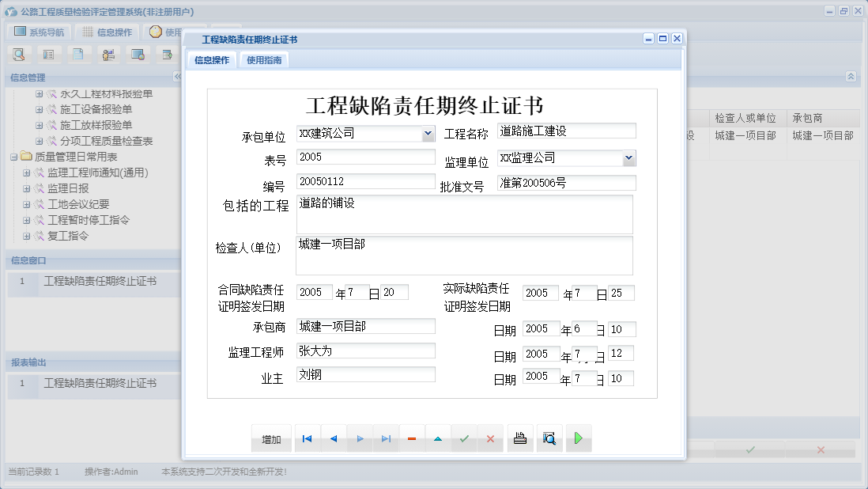Open print preview from the record toolbar
868x489 pixels.
(549, 438)
